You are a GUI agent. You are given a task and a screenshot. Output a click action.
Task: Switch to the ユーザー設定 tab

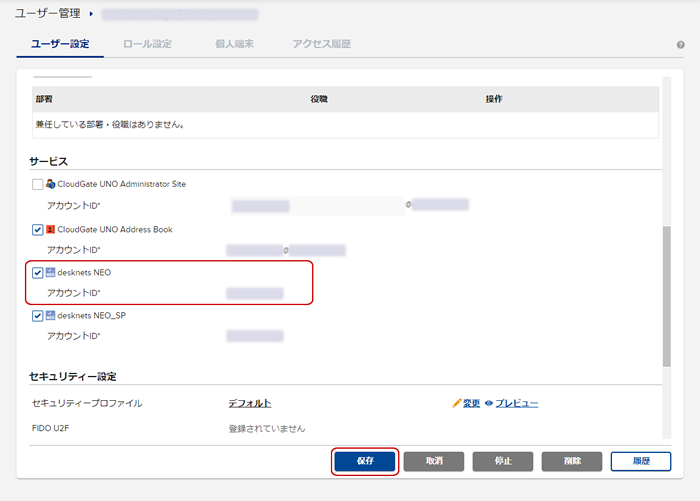coord(60,44)
